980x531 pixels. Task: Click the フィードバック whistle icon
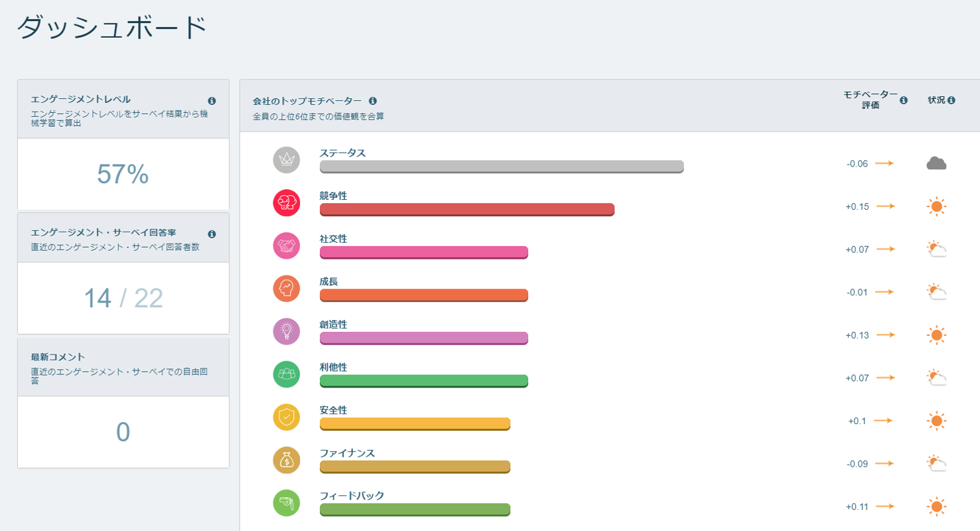coord(287,502)
